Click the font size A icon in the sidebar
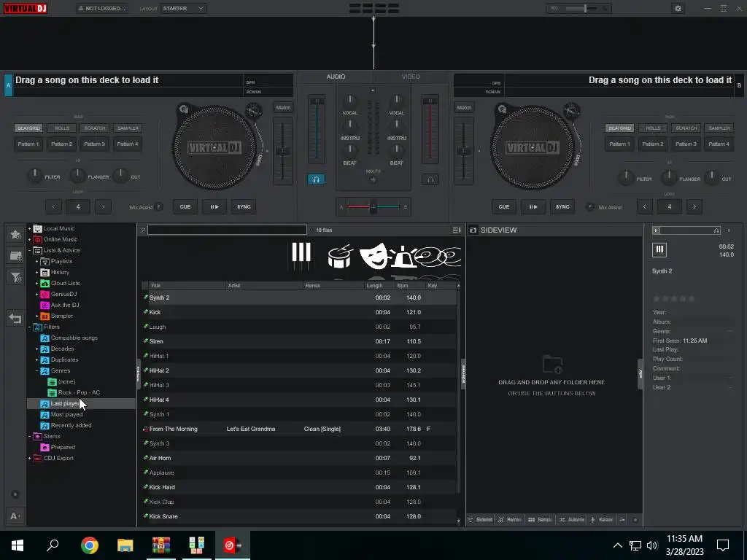The height and width of the screenshot is (560, 747). point(15,516)
